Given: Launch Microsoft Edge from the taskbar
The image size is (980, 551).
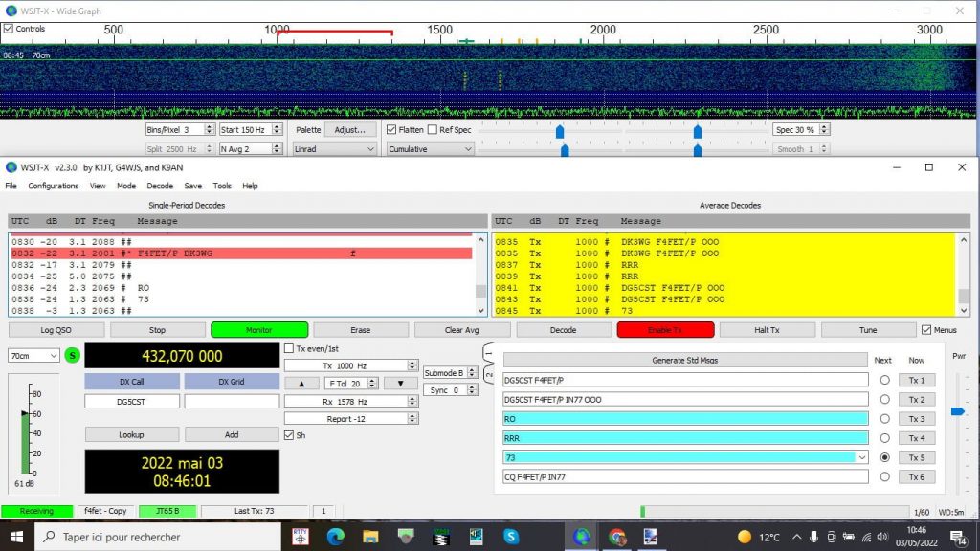Looking at the screenshot, I should (336, 537).
